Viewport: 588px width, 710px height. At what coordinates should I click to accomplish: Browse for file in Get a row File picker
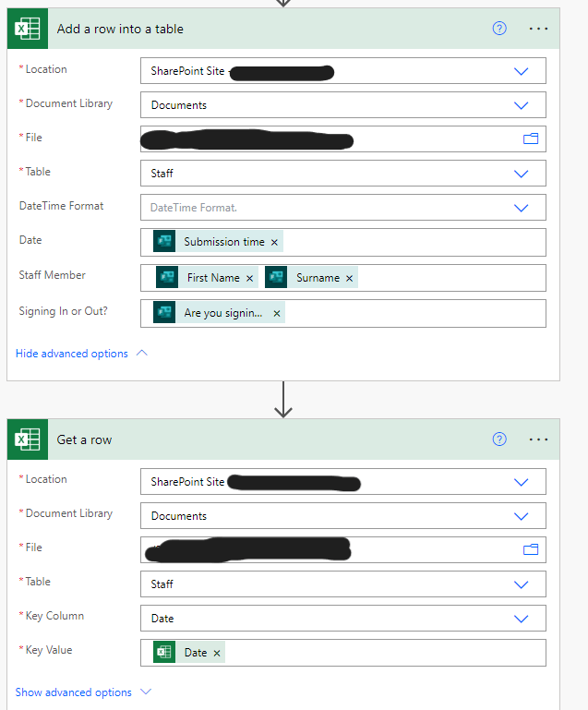[531, 549]
